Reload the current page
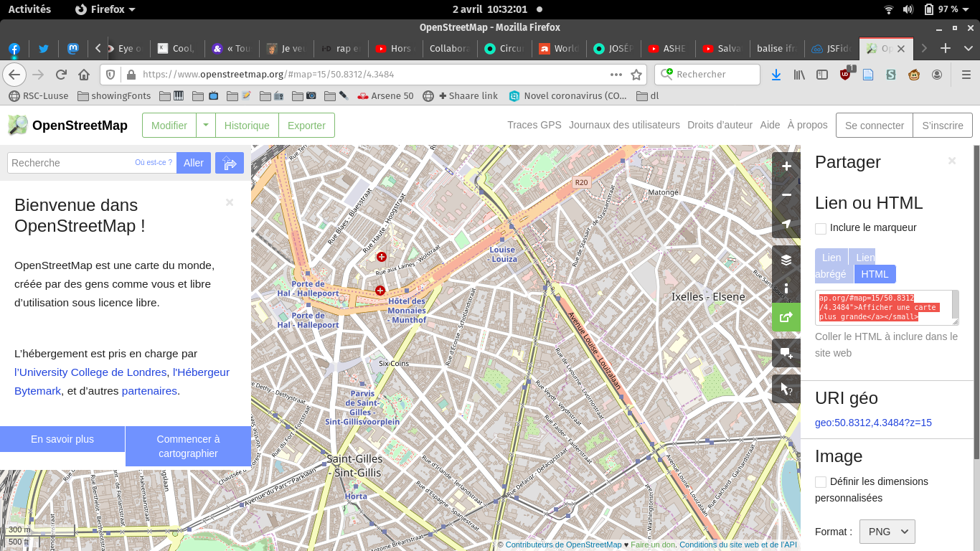Image resolution: width=980 pixels, height=551 pixels. 61,75
